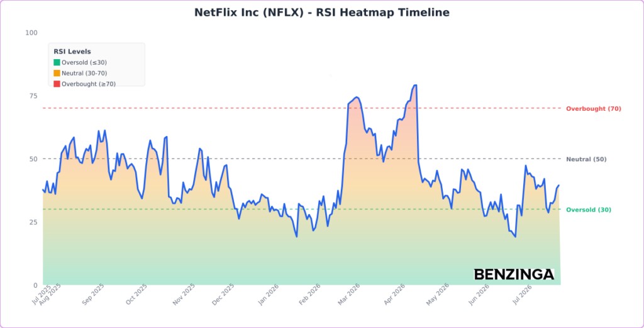
Task: Click the highest RSI peak in April 2026
Action: [415, 85]
